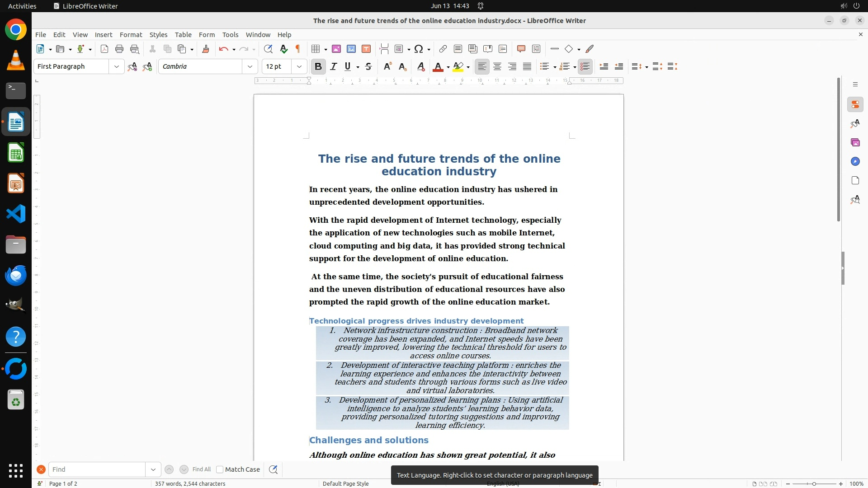Screen dimensions: 868x488
Task: Click the Insert Hyperlink icon
Action: (x=443, y=49)
